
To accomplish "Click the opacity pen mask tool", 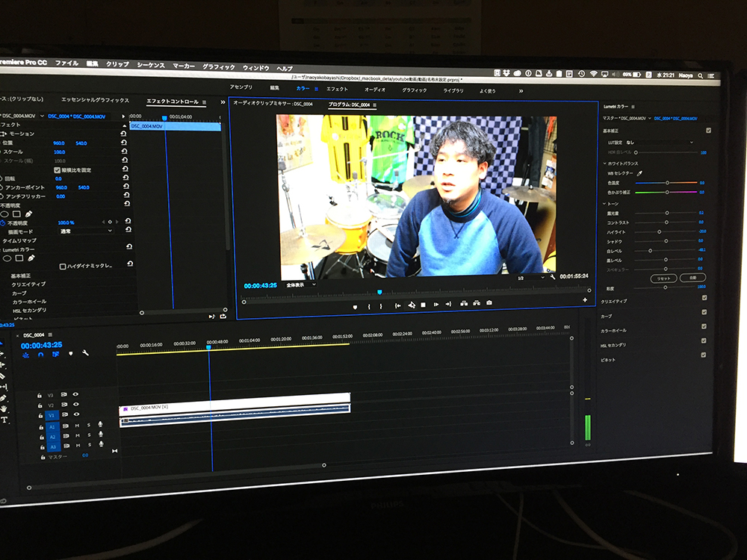I will coord(28,214).
